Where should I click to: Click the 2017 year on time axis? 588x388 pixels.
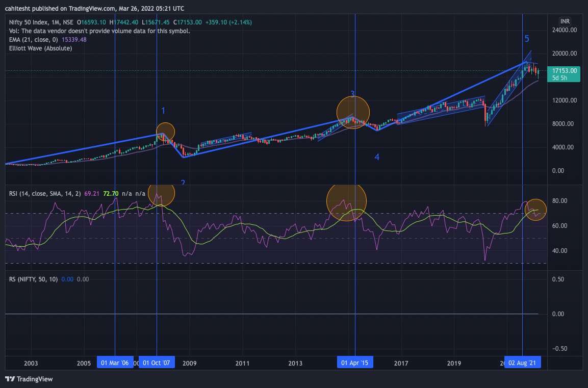tap(401, 363)
